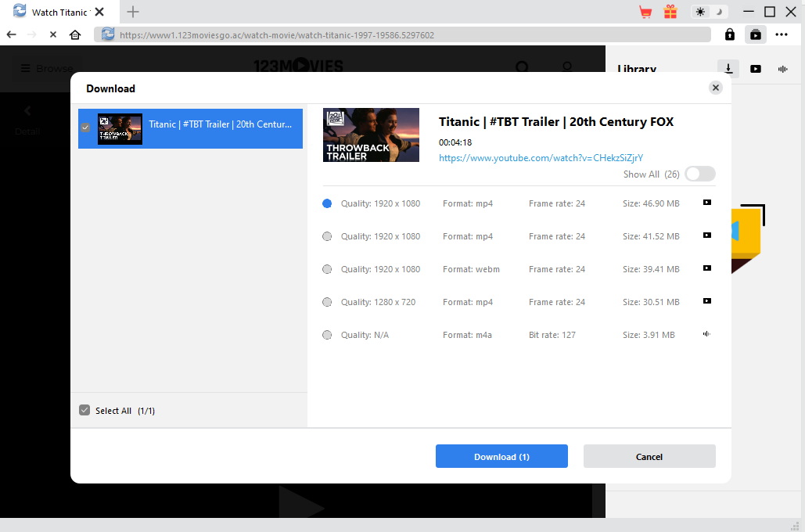Viewport: 805px width, 532px height.
Task: Select the 1280 x 720 mp4 option
Action: click(327, 302)
